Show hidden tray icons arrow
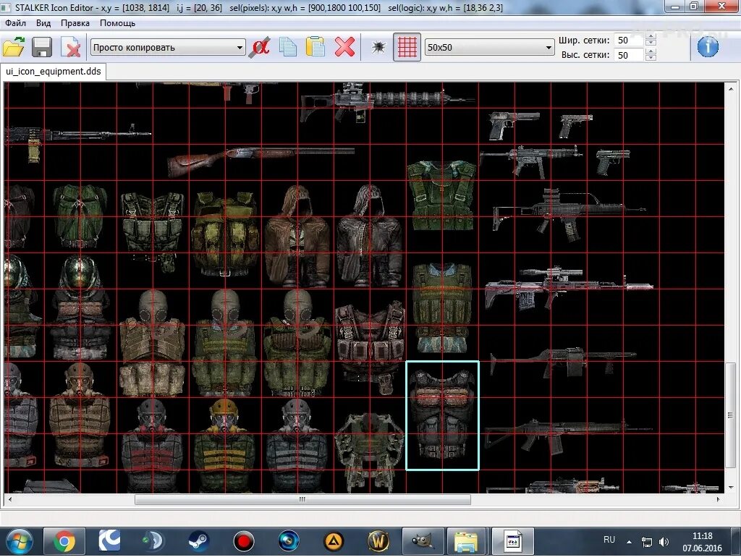This screenshot has width=741, height=560. tap(629, 542)
